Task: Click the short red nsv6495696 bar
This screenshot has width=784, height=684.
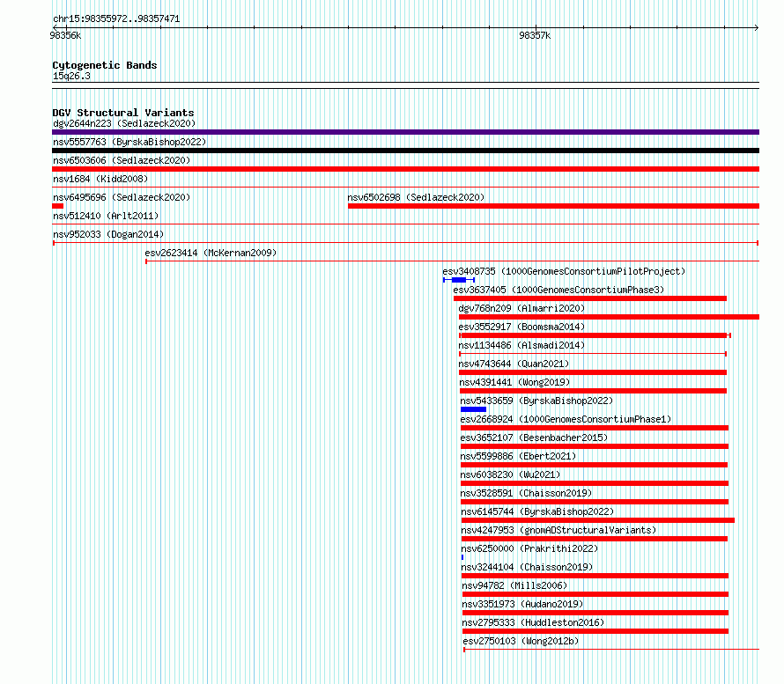Action: pyautogui.click(x=57, y=206)
